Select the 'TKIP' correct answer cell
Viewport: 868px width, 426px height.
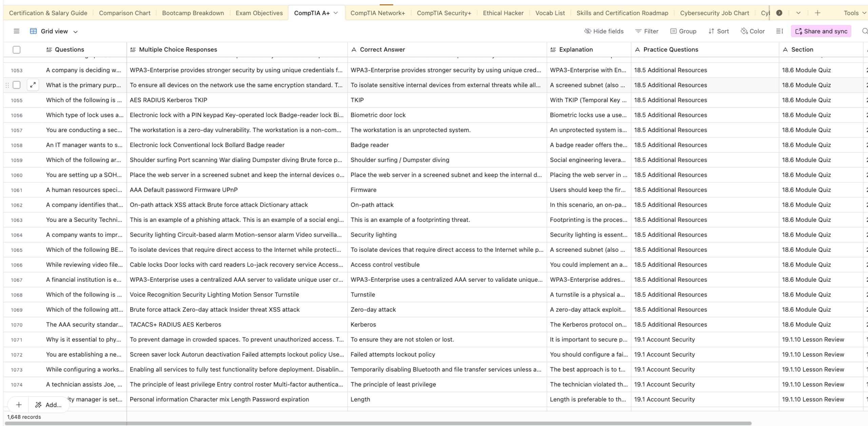pyautogui.click(x=447, y=100)
